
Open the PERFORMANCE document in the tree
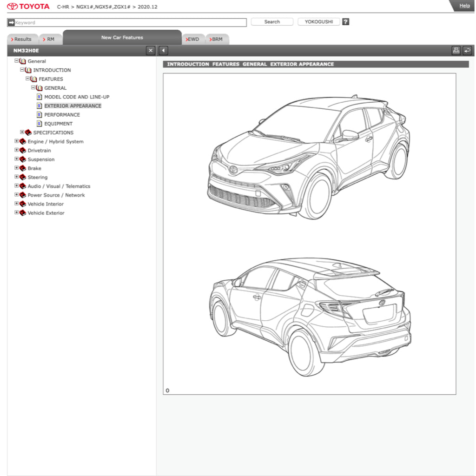pos(62,115)
